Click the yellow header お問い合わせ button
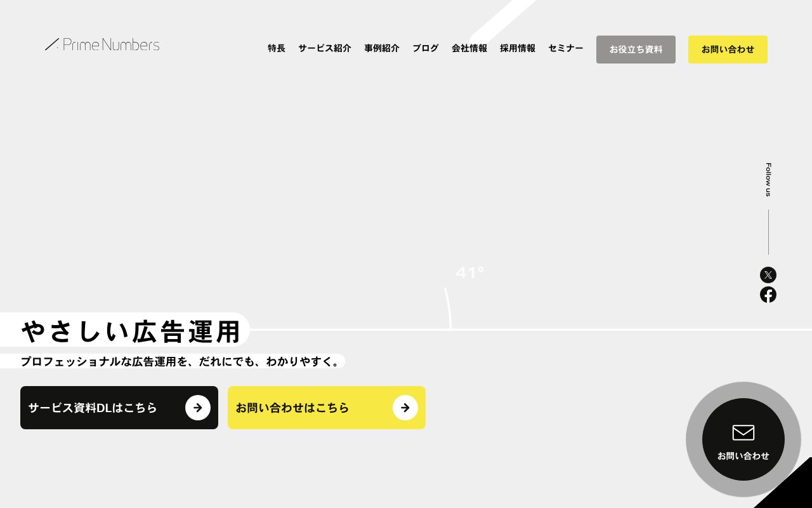This screenshot has width=812, height=508. [x=728, y=50]
